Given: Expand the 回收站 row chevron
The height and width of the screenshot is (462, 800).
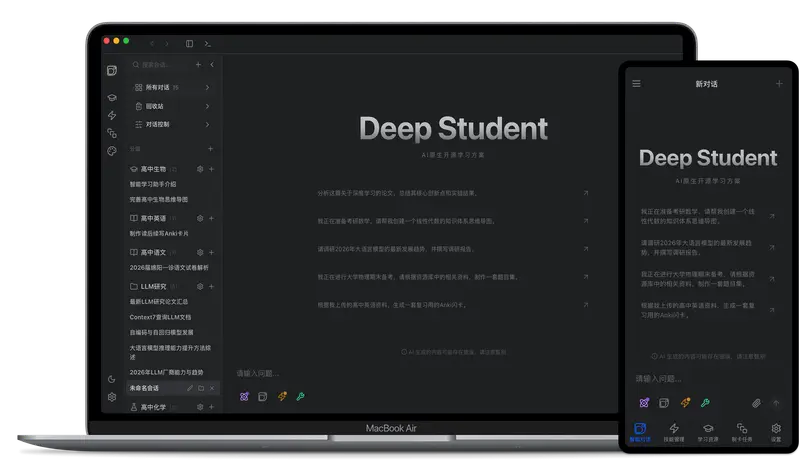Looking at the screenshot, I should click(207, 106).
